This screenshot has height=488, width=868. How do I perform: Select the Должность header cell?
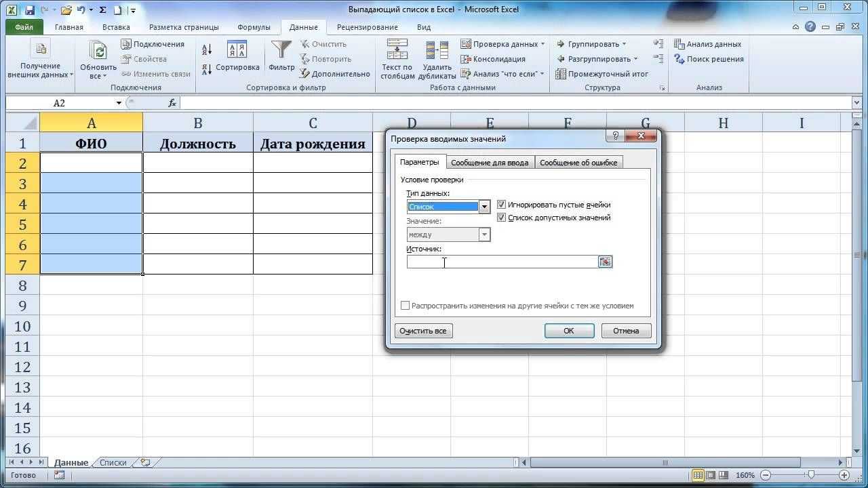[198, 143]
